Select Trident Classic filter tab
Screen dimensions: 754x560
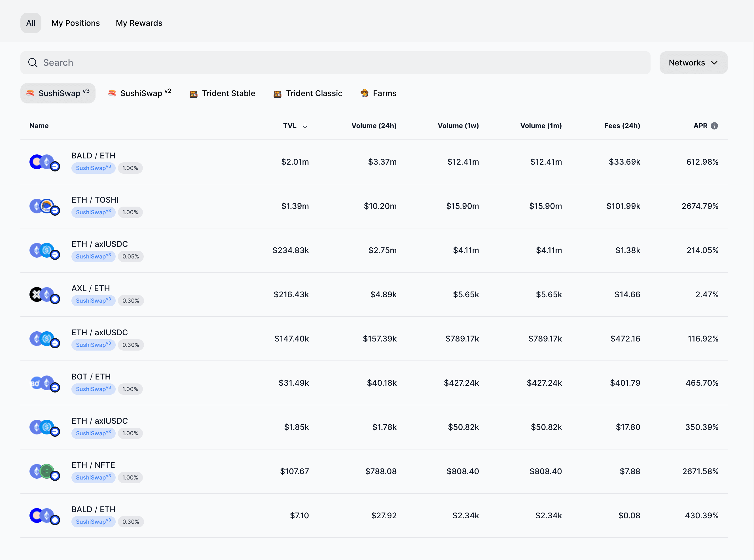click(308, 93)
